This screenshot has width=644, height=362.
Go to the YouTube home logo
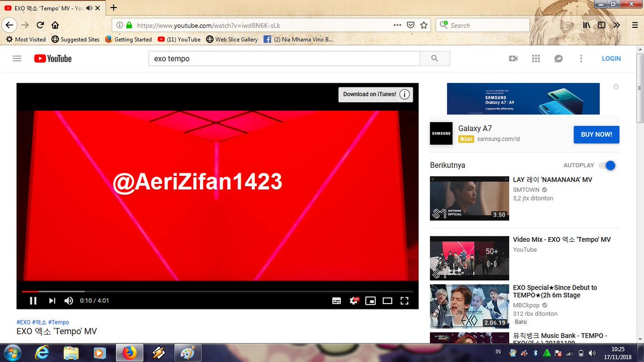click(x=53, y=58)
